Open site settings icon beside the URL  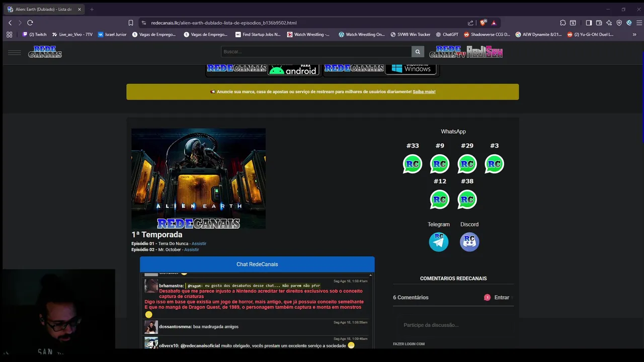pos(143,23)
